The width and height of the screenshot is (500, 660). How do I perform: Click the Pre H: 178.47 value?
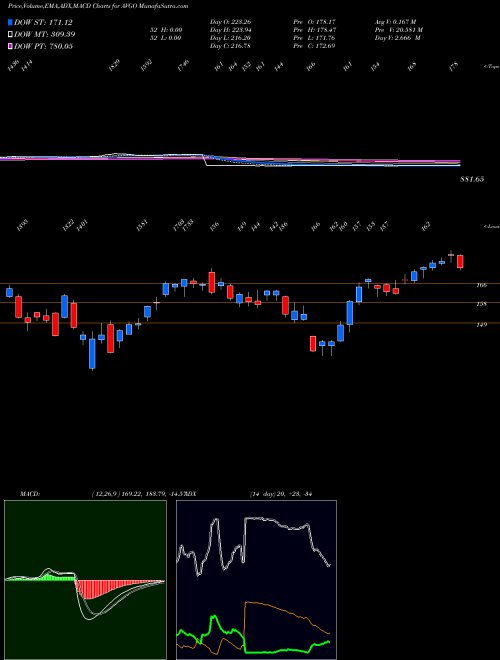click(x=315, y=29)
